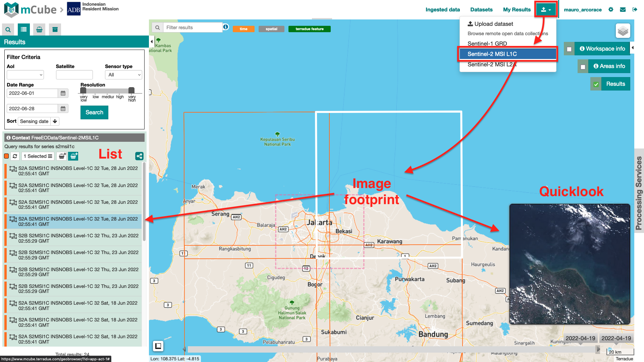This screenshot has height=362, width=644.
Task: Open the 1 Selected dropdown menu
Action: coord(38,156)
